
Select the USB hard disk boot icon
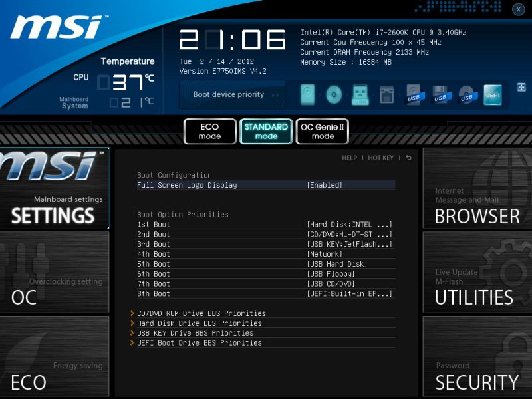[x=414, y=94]
